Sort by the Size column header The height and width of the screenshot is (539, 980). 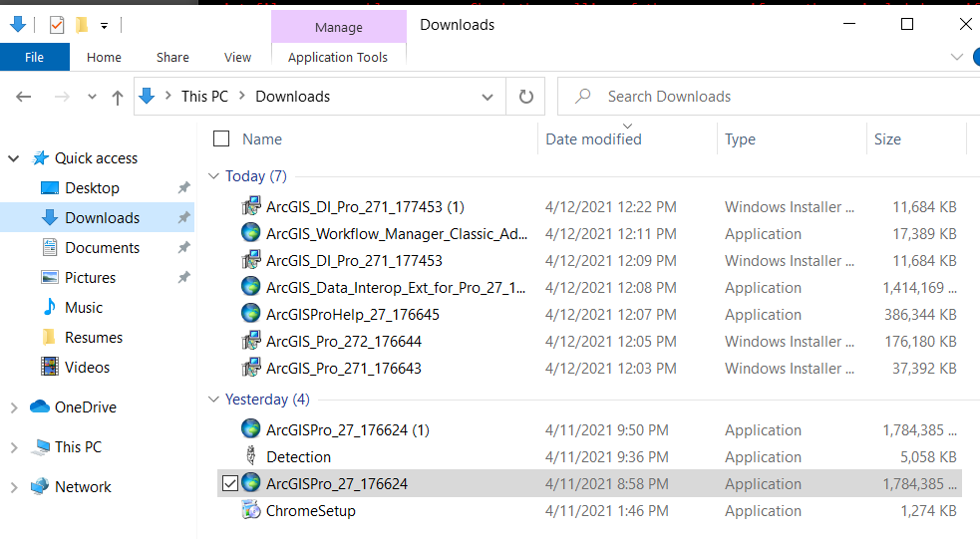coord(887,139)
